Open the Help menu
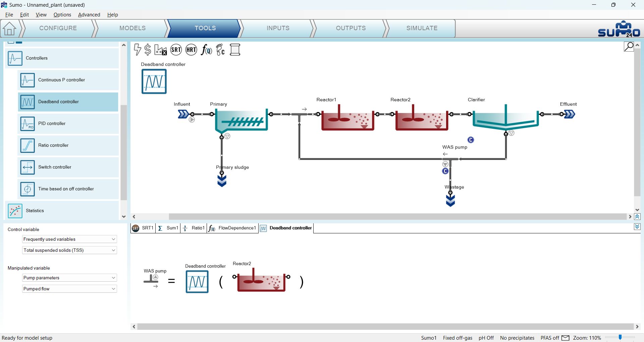644x342 pixels. [113, 15]
